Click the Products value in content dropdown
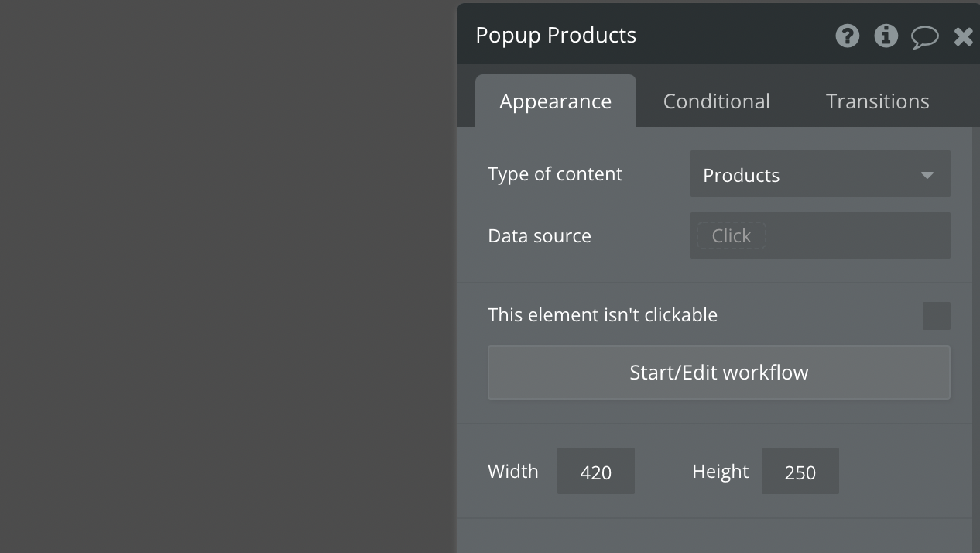Screen dimensions: 980x553 pyautogui.click(x=740, y=175)
